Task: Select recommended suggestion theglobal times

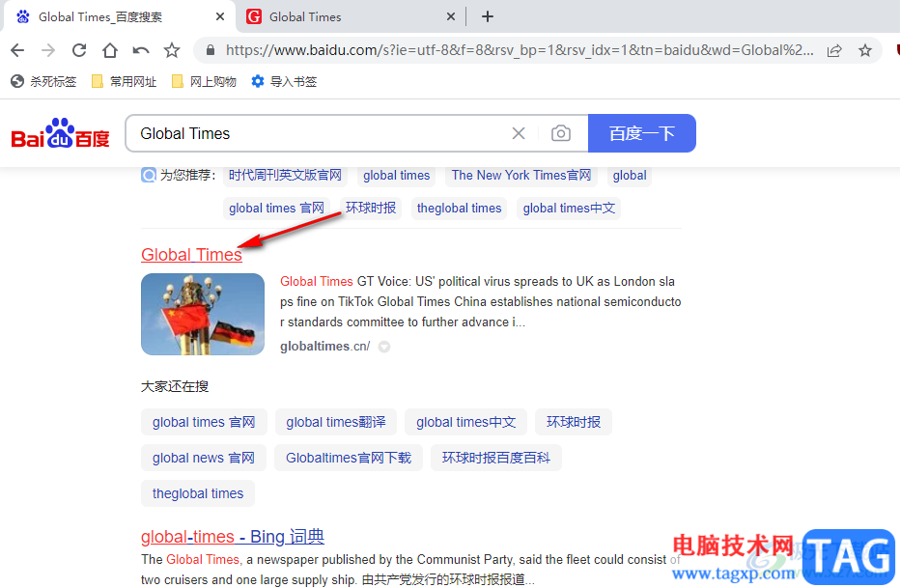Action: pyautogui.click(x=460, y=209)
